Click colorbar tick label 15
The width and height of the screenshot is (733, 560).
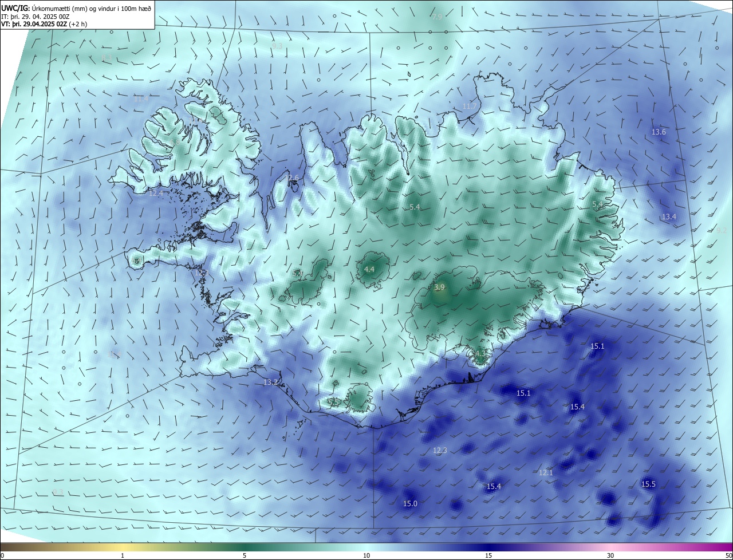coord(488,555)
